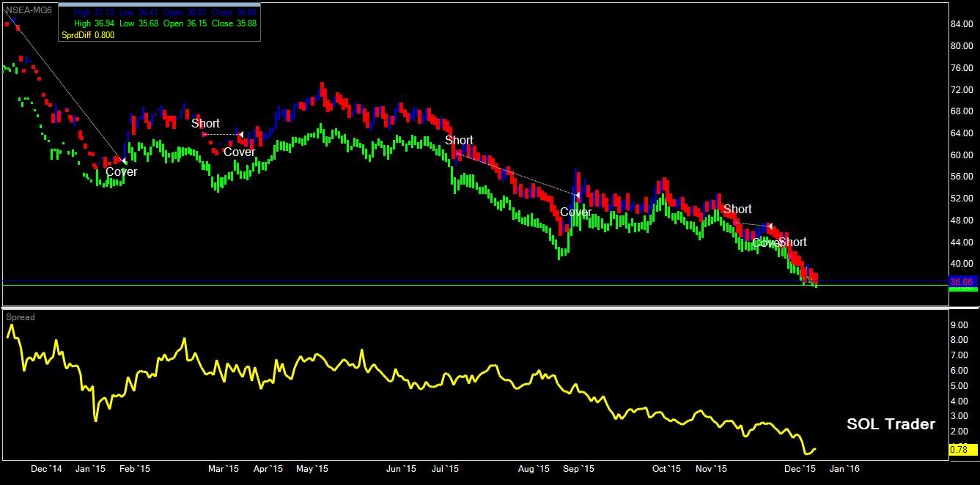Image resolution: width=980 pixels, height=485 pixels.
Task: Click the 76.00 price axis label
Action: 961,67
